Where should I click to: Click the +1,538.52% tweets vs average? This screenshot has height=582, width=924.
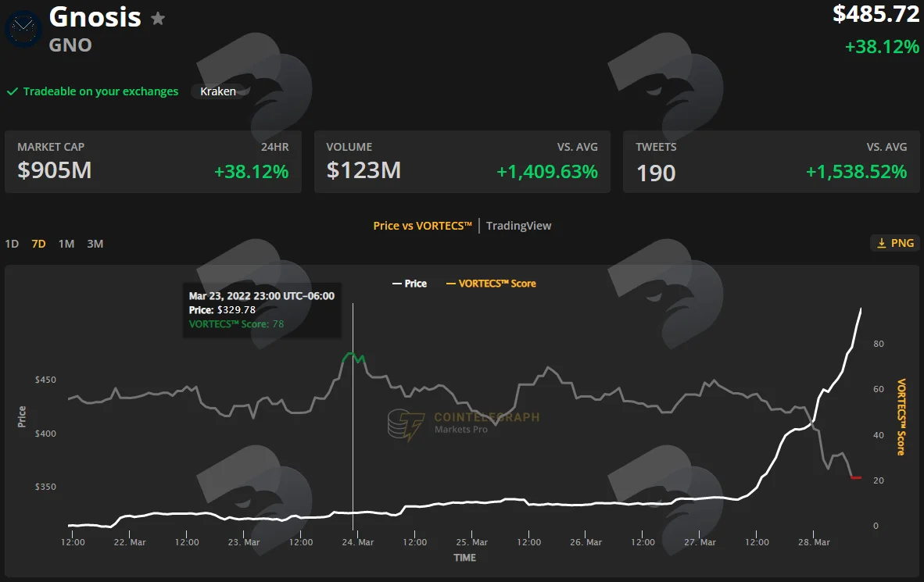(x=856, y=171)
